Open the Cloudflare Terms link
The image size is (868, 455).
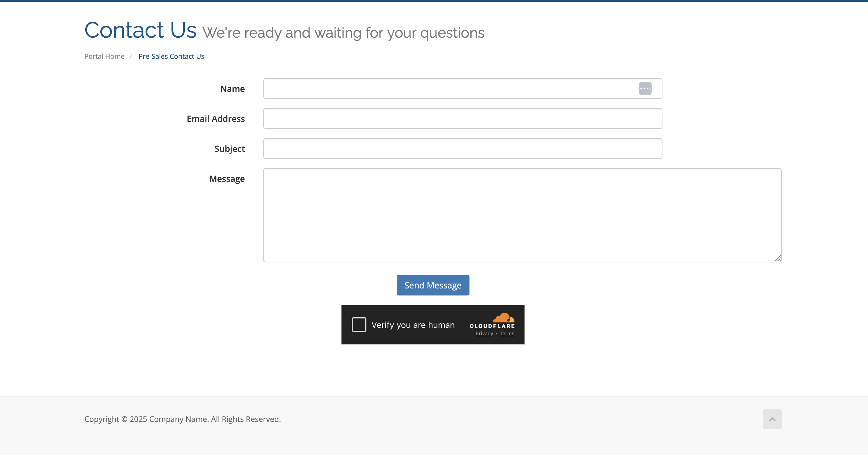pyautogui.click(x=507, y=333)
